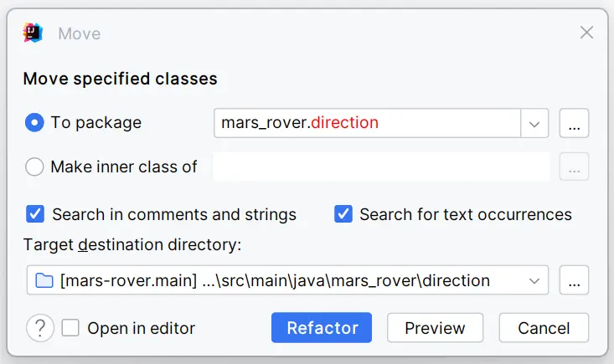Browse target directory with the ellipsis button
Screen dimensions: 614x364
point(574,280)
